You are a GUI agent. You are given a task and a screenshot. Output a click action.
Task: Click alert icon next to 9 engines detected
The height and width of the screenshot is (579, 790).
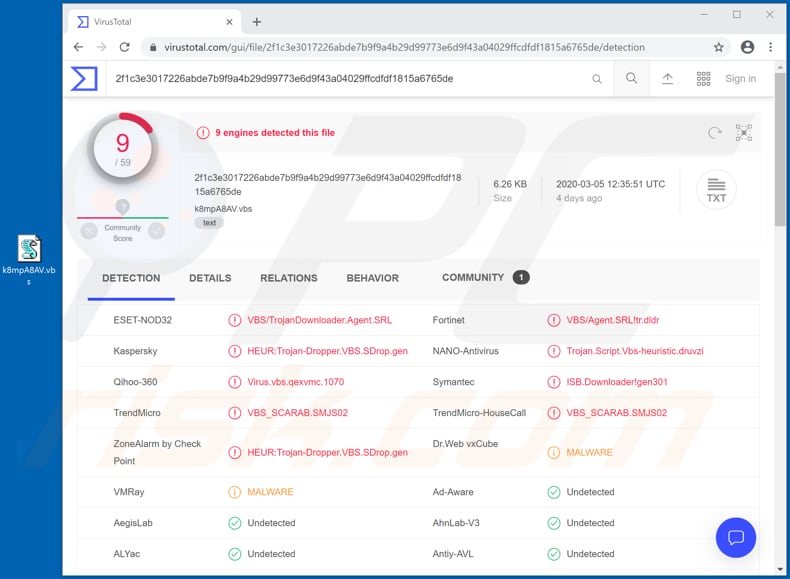click(x=203, y=133)
